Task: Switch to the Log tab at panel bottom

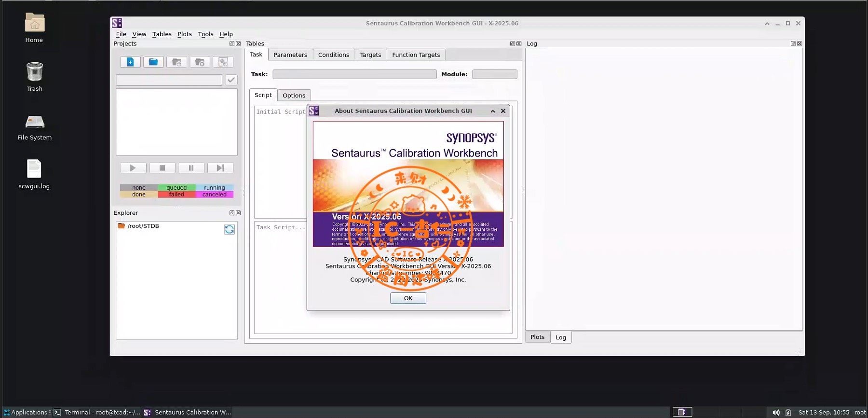Action: point(561,337)
